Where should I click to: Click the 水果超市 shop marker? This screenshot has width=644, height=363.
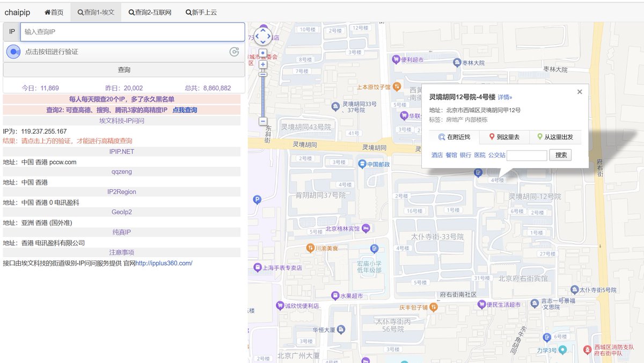click(335, 296)
